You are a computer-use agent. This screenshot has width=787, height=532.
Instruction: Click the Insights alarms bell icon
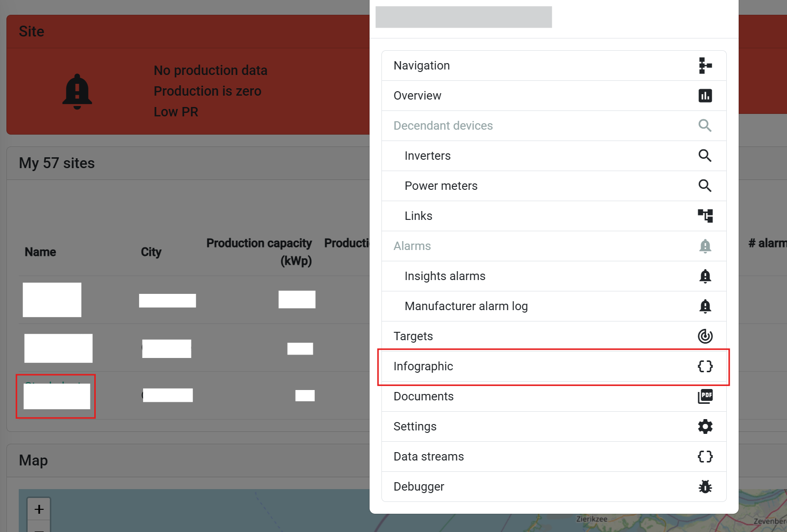(705, 276)
